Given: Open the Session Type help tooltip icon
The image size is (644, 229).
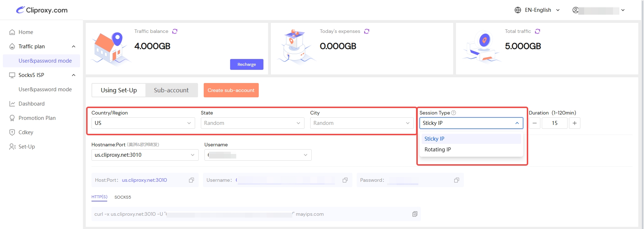Looking at the screenshot, I should click(x=454, y=113).
